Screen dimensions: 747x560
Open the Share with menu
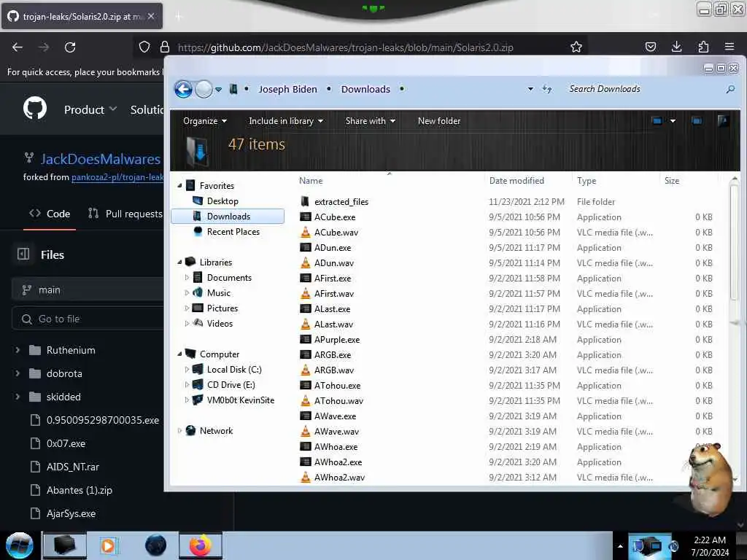pyautogui.click(x=370, y=121)
